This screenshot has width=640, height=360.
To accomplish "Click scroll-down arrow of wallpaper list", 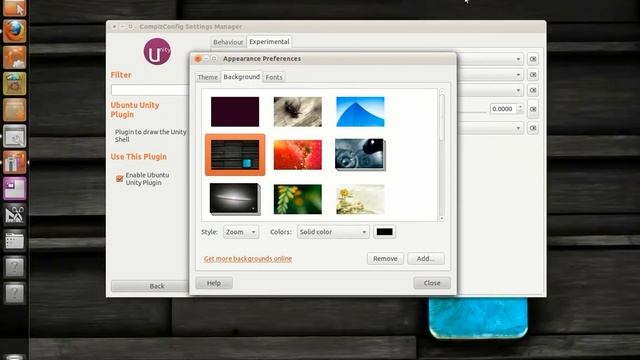I will pyautogui.click(x=442, y=219).
